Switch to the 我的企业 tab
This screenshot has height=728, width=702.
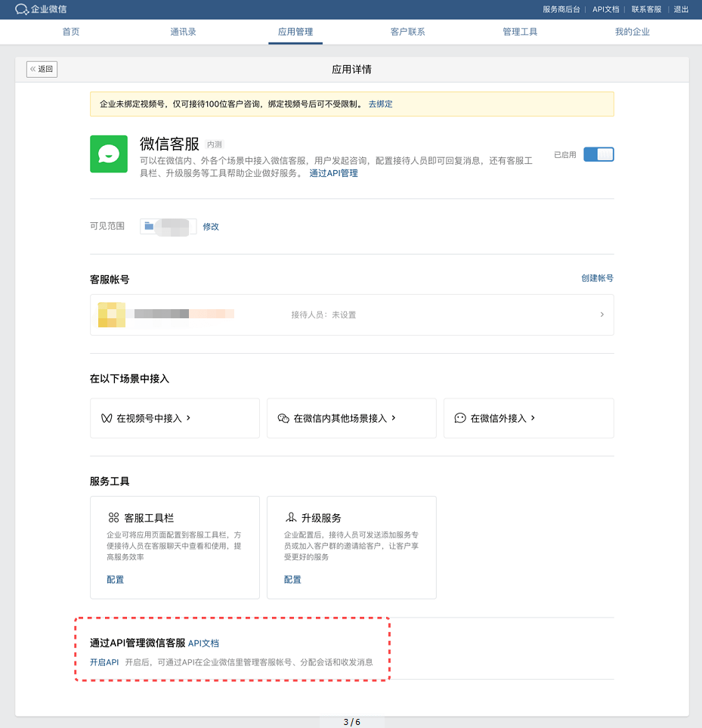[x=632, y=32]
